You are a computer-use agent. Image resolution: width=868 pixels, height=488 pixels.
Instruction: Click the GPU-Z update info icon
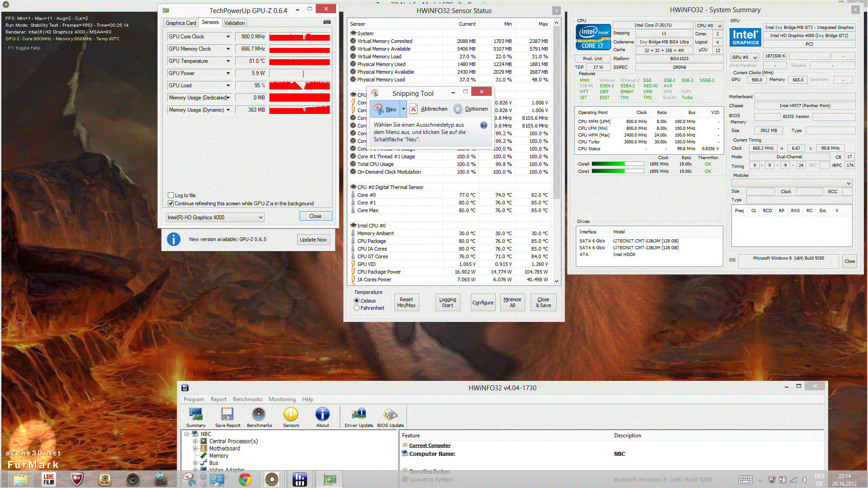click(x=174, y=239)
